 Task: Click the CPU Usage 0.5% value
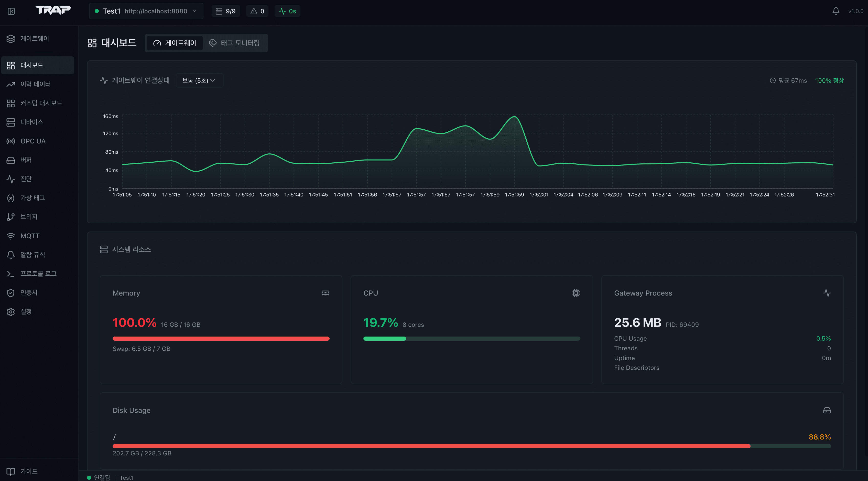click(x=823, y=339)
